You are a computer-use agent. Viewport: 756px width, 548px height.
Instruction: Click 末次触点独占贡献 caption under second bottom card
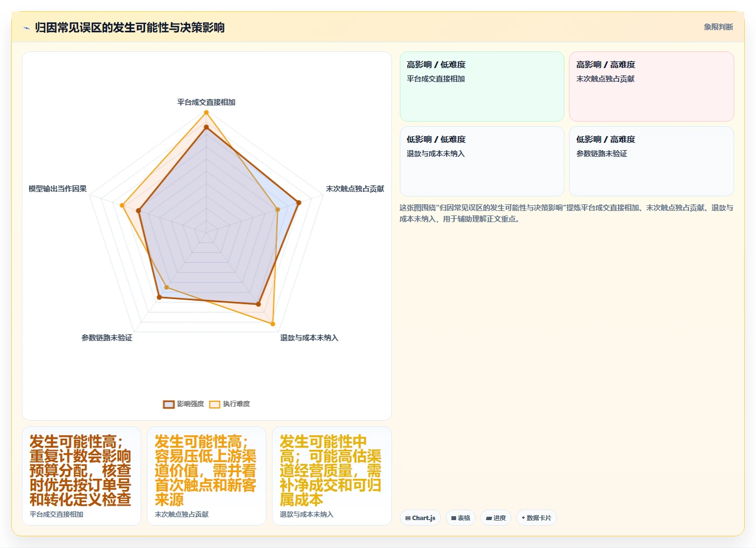[x=181, y=515]
